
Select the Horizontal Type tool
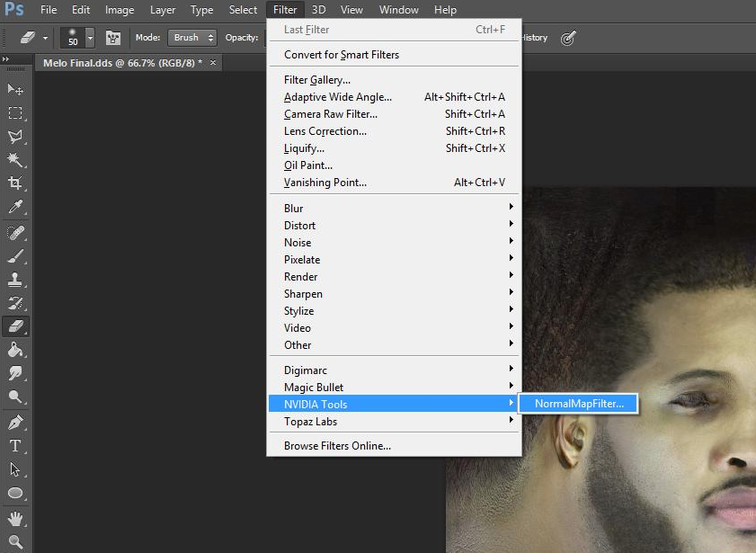(x=15, y=446)
